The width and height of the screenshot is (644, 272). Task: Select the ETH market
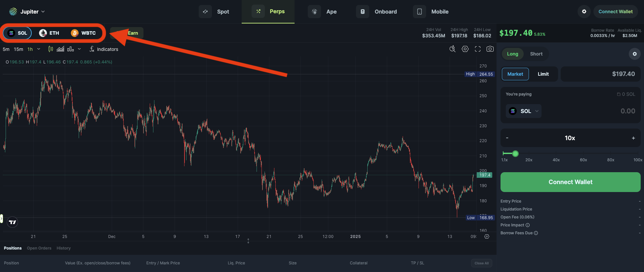point(49,33)
